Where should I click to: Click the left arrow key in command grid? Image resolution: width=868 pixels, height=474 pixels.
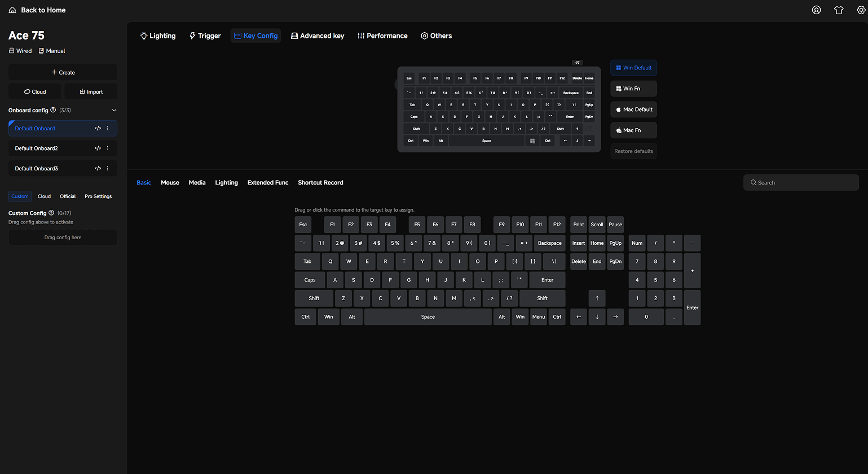pos(579,317)
